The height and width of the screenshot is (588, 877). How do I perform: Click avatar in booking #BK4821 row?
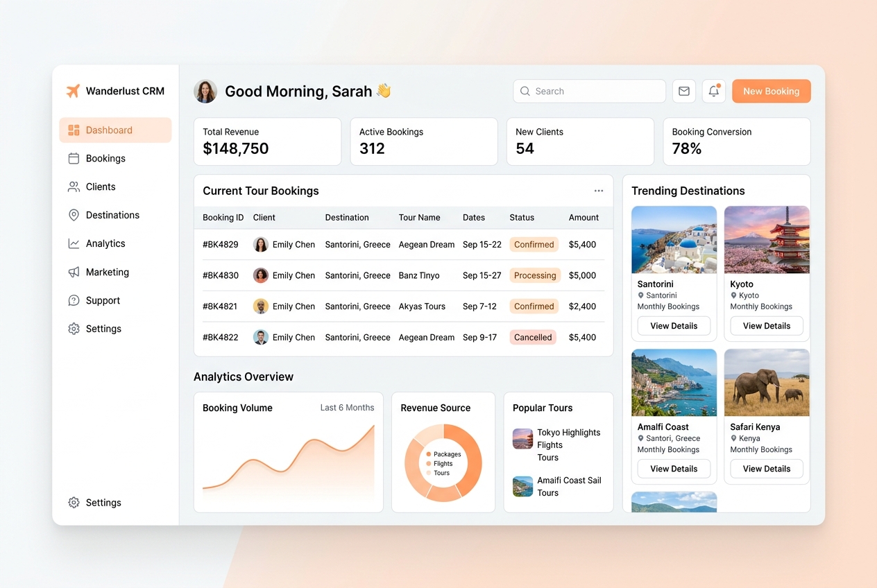261,306
